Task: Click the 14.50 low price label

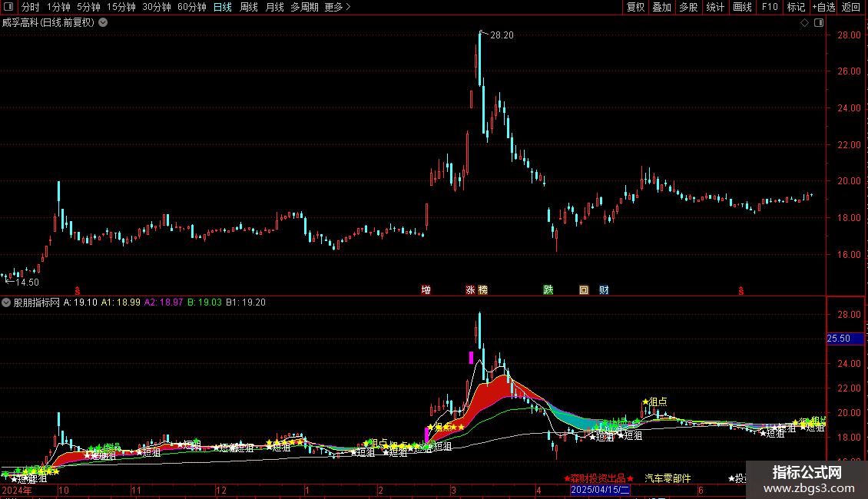Action: 27,283
